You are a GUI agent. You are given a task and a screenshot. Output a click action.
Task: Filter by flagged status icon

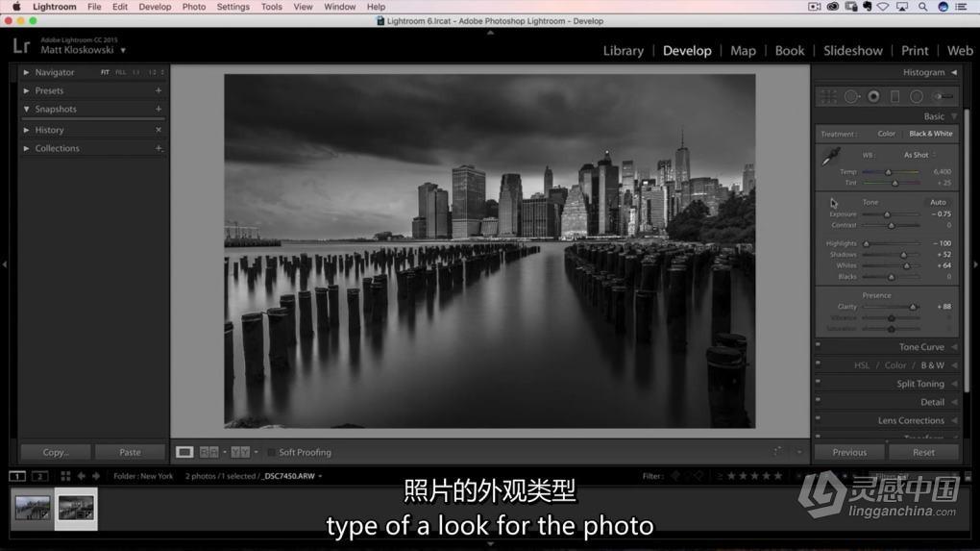[675, 476]
